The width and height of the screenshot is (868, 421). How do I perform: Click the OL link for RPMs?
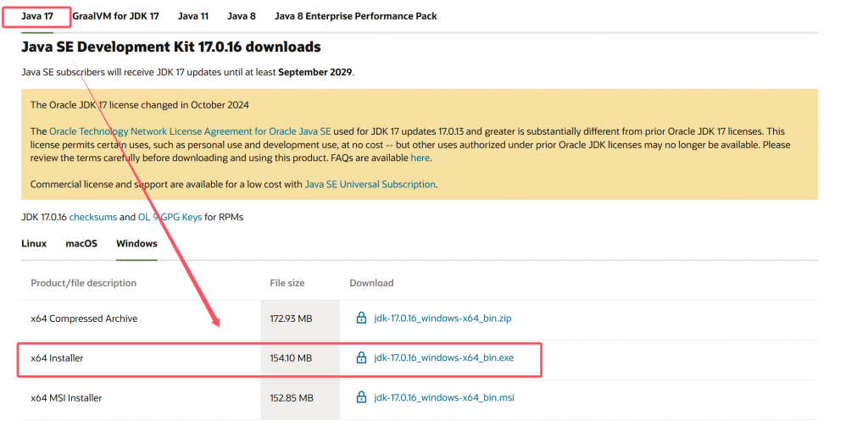click(x=144, y=217)
